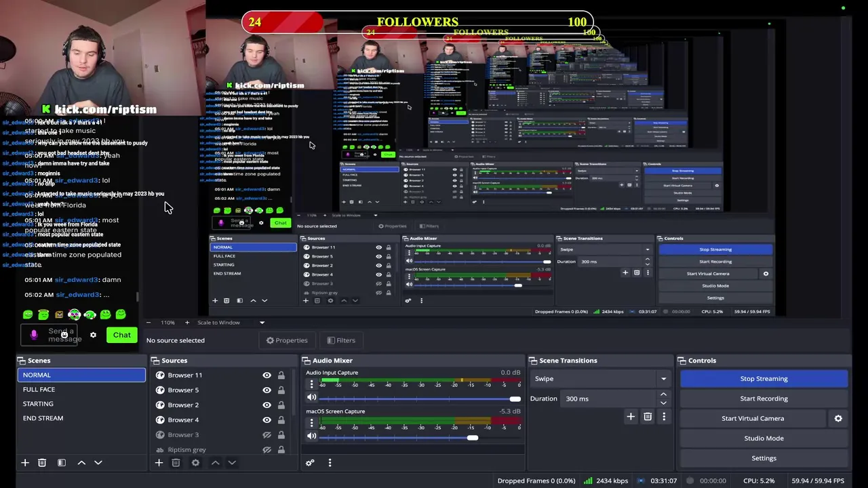
Task: Adjust macOS Screen Capture volume slider
Action: pos(472,437)
